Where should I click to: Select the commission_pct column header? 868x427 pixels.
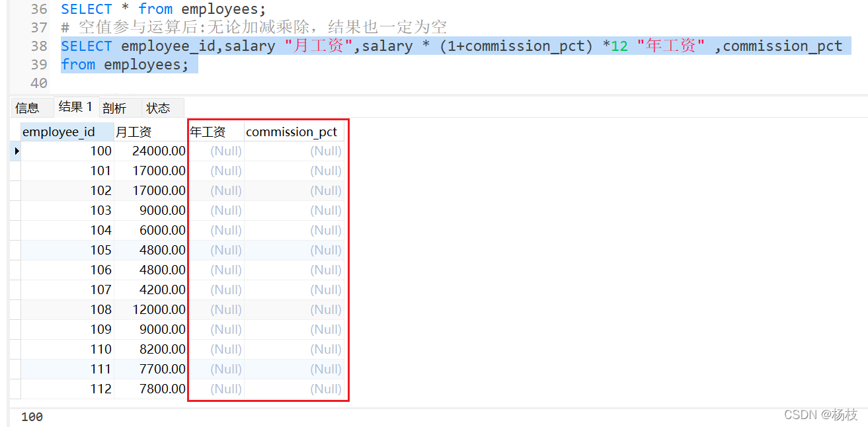(x=294, y=132)
